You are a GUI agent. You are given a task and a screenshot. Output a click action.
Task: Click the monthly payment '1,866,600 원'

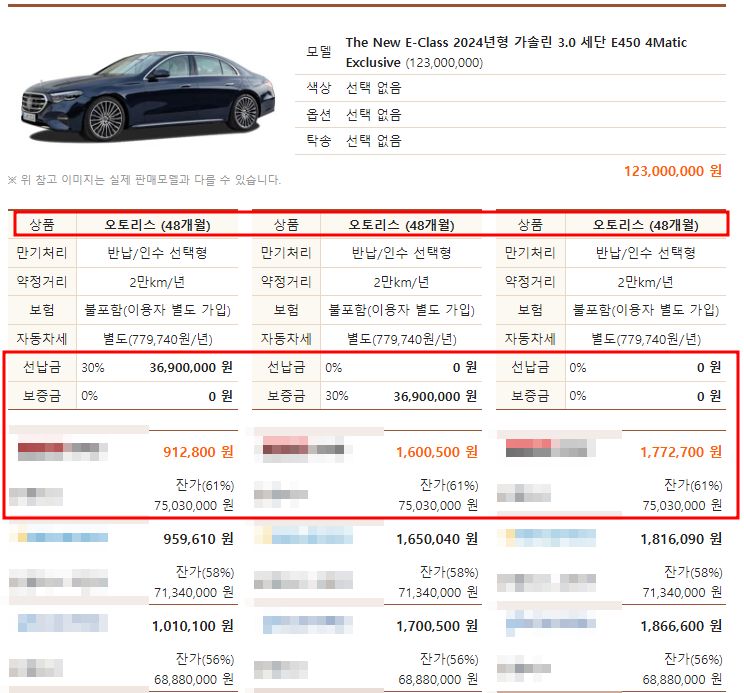click(681, 626)
